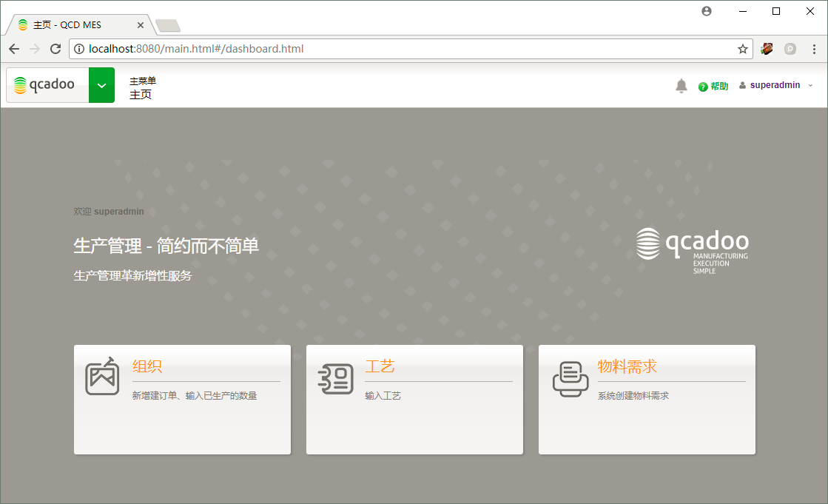Click the site information icon in address bar
The width and height of the screenshot is (828, 504).
78,49
